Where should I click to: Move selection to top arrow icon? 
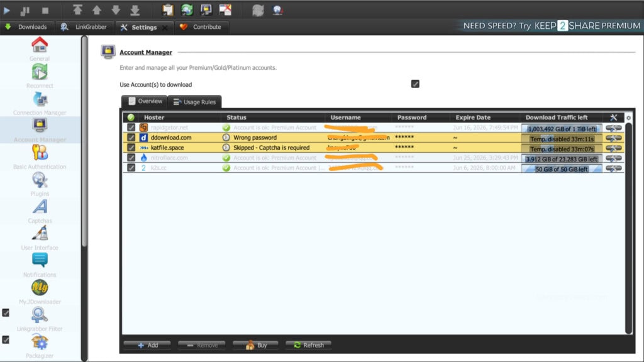tap(77, 10)
